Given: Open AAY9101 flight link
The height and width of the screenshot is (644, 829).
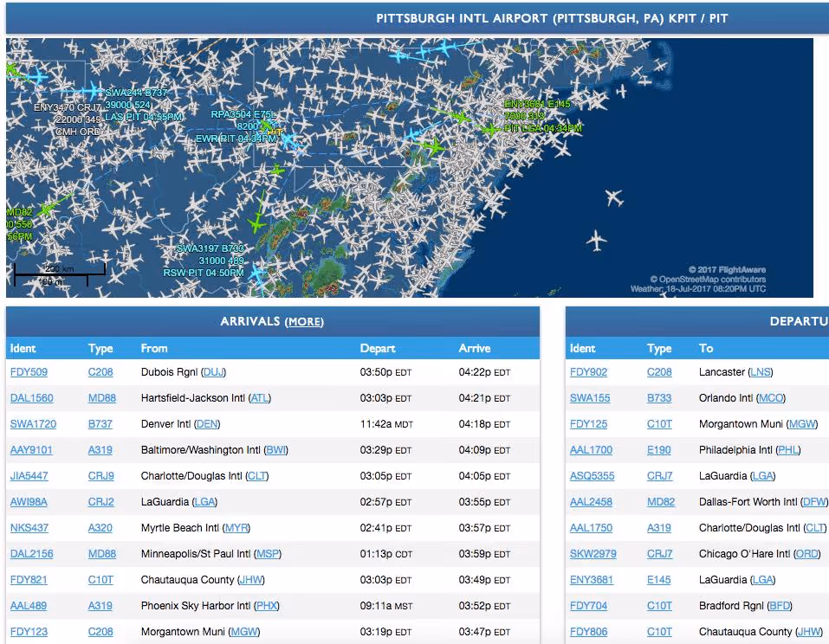Looking at the screenshot, I should click(31, 449).
